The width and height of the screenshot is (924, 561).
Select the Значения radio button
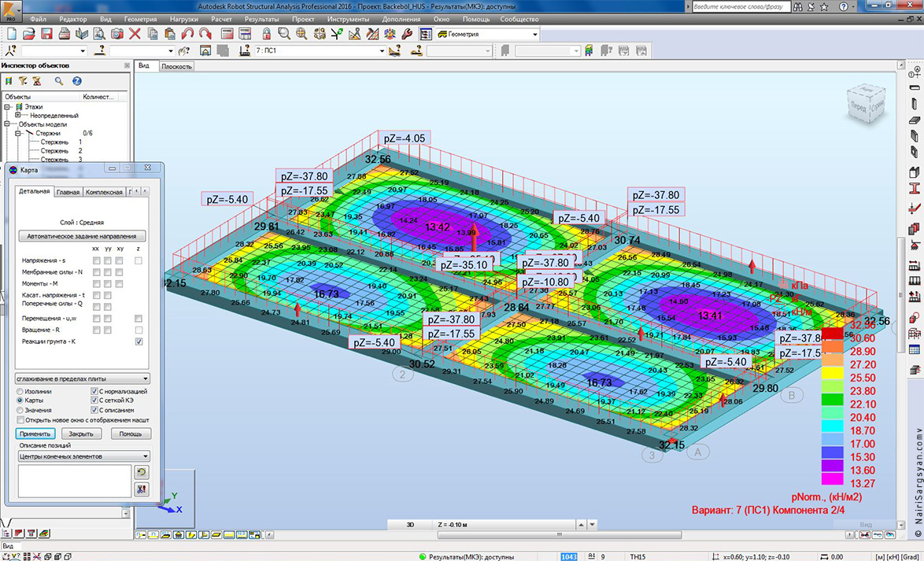click(x=20, y=410)
